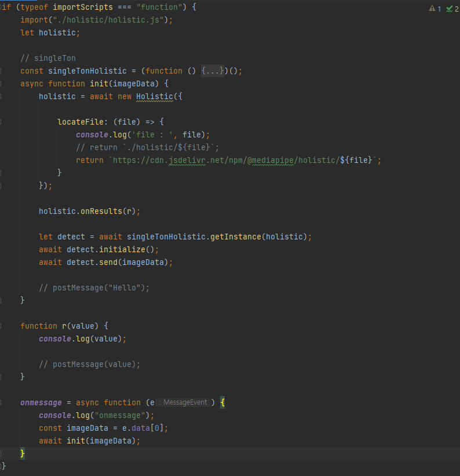Click the '// postMessage("Hello");' comment

point(94,288)
